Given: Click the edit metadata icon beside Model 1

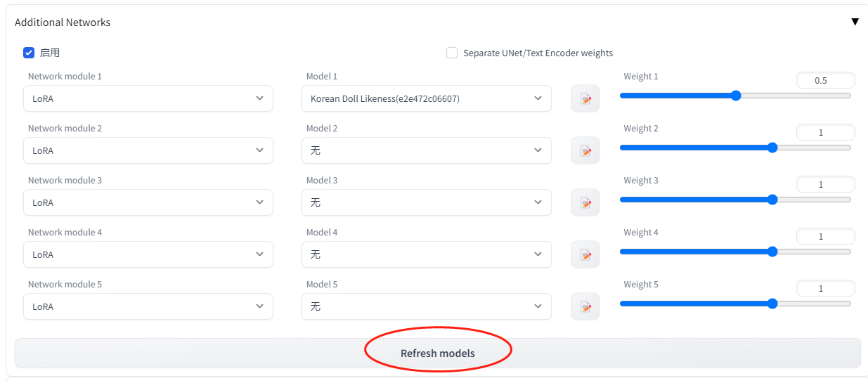Looking at the screenshot, I should click(x=585, y=99).
